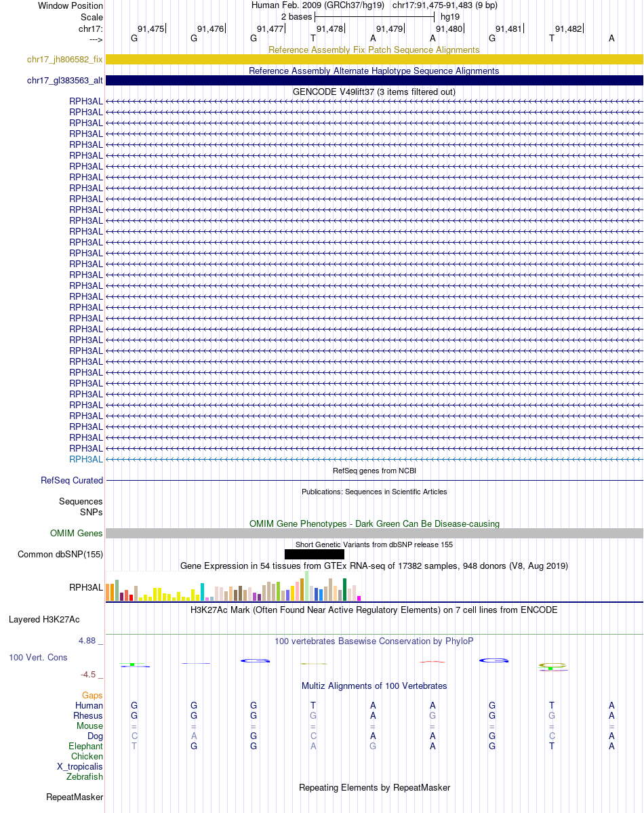The height and width of the screenshot is (813, 644).
Task: Click the 100 Vert. Cons label
Action: tap(38, 658)
